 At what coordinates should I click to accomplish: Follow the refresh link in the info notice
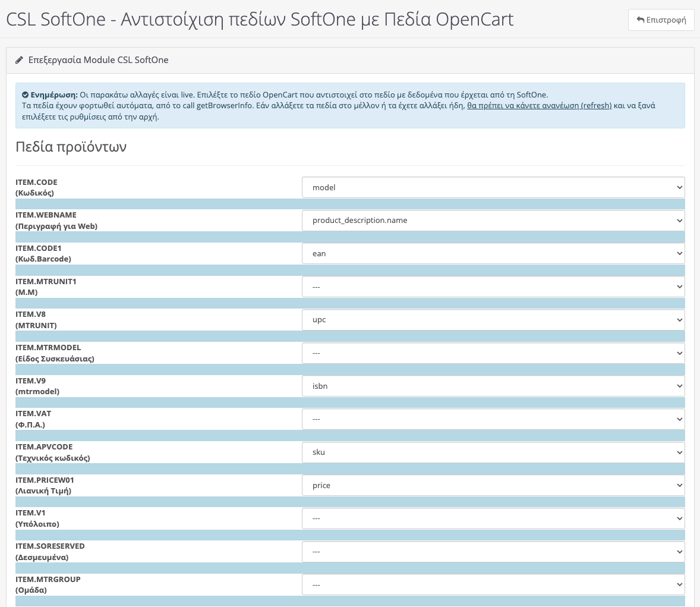[x=539, y=105]
